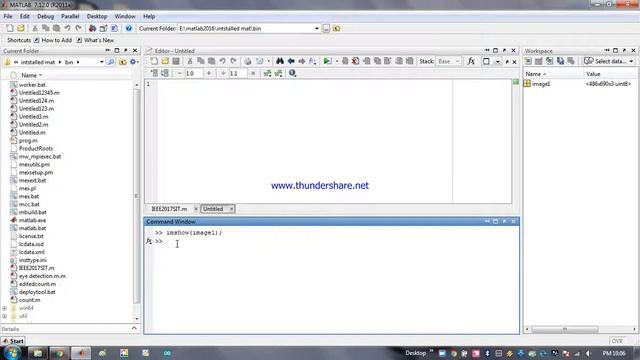The height and width of the screenshot is (360, 640).
Task: Open file from main toolbar
Action: (x=21, y=28)
